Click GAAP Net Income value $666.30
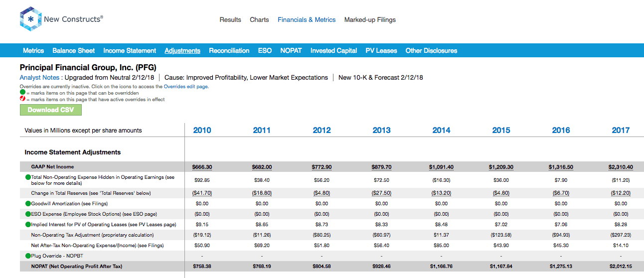644x278 pixels. point(202,167)
